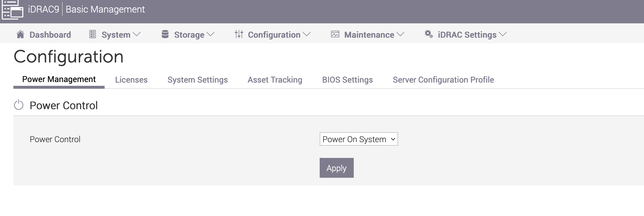
Task: Click the Power Control power symbol icon
Action: click(19, 105)
